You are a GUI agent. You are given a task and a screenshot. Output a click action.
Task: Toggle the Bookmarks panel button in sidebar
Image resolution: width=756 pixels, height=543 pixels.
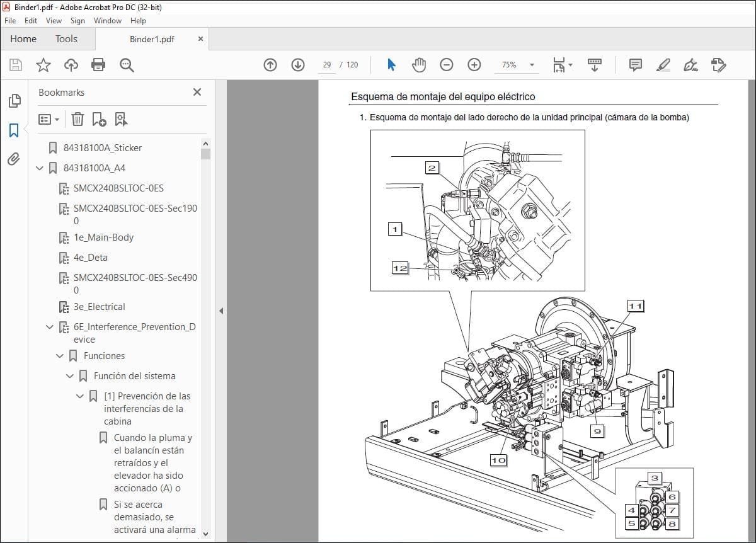[14, 130]
